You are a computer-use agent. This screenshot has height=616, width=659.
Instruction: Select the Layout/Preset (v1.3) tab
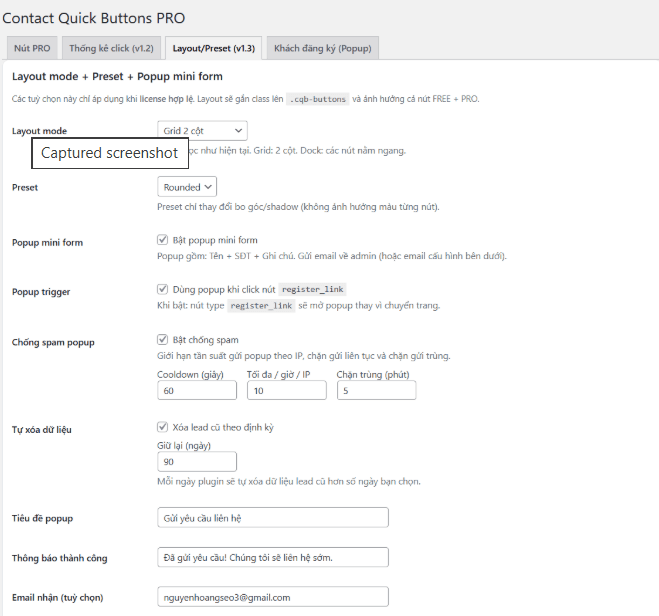213,48
